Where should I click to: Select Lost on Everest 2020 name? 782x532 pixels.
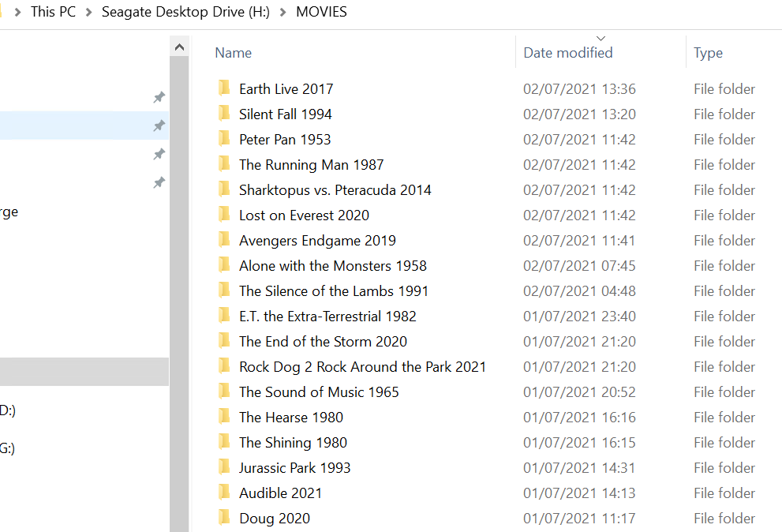click(305, 215)
